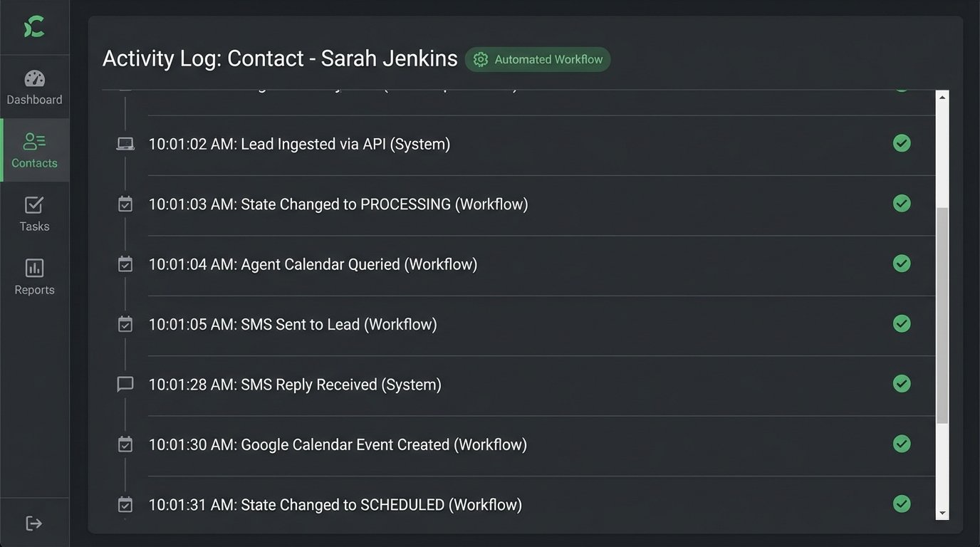Expand the Lead Ingested via API entry
980x547 pixels.
pyautogui.click(x=298, y=143)
